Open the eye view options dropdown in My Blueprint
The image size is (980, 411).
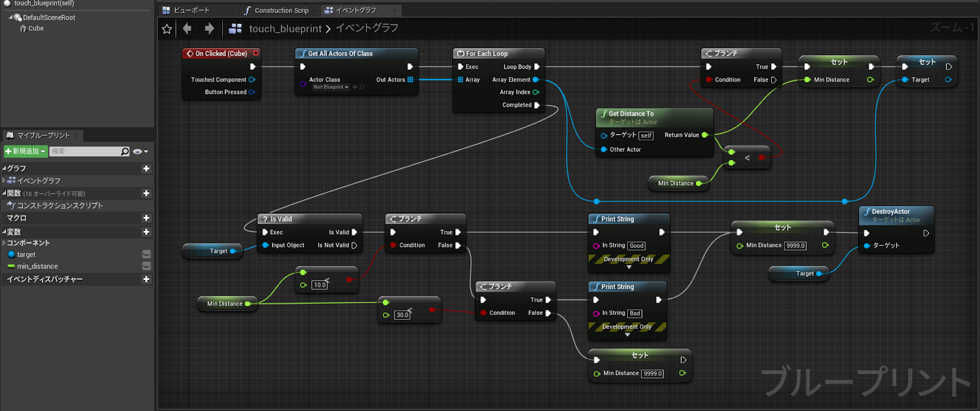click(x=141, y=151)
